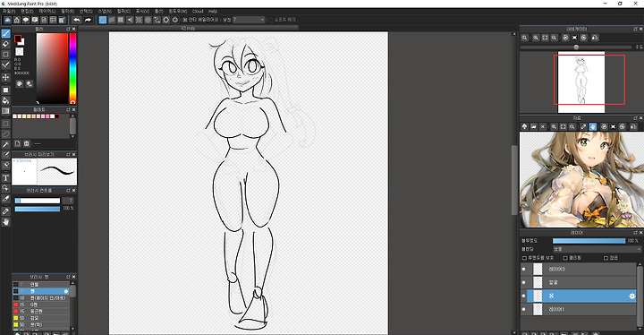Click the navigator canvas thumbnail

(x=581, y=82)
